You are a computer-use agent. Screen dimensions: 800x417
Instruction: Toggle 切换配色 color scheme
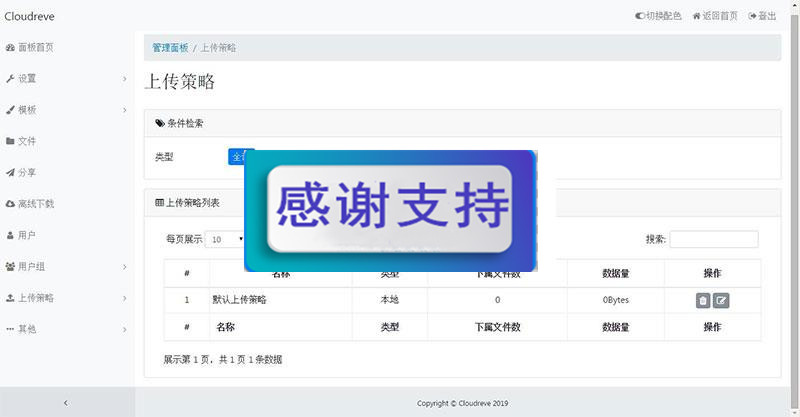click(x=658, y=16)
